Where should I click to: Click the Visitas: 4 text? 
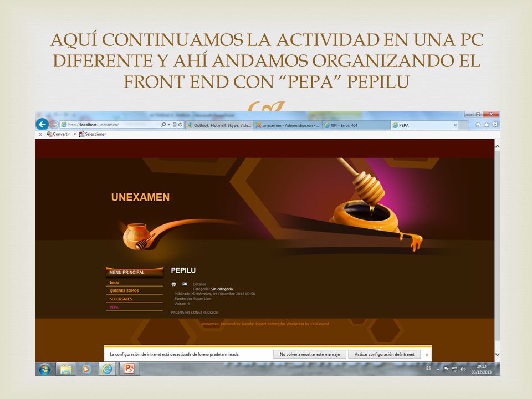pos(182,304)
